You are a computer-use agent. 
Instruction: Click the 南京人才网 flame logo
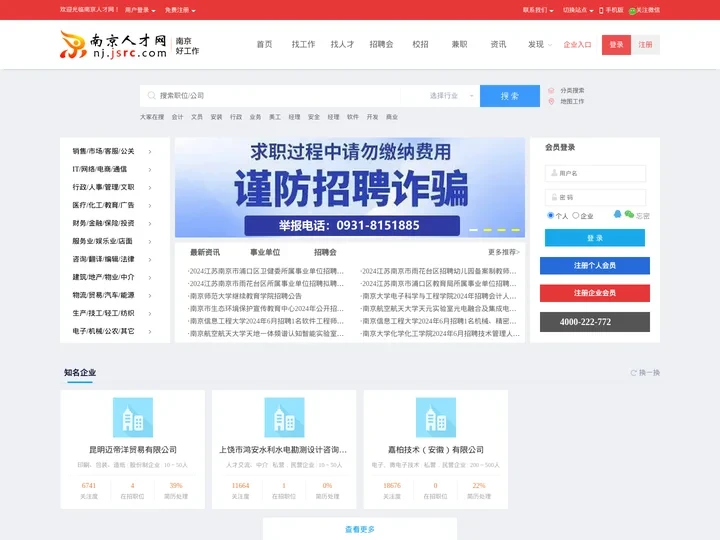(x=73, y=45)
